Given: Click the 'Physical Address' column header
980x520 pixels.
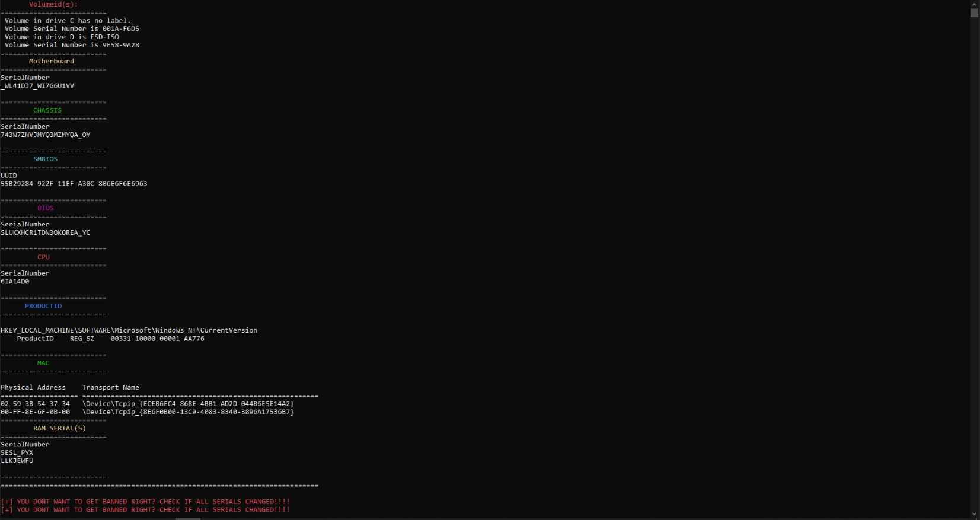Looking at the screenshot, I should (33, 387).
